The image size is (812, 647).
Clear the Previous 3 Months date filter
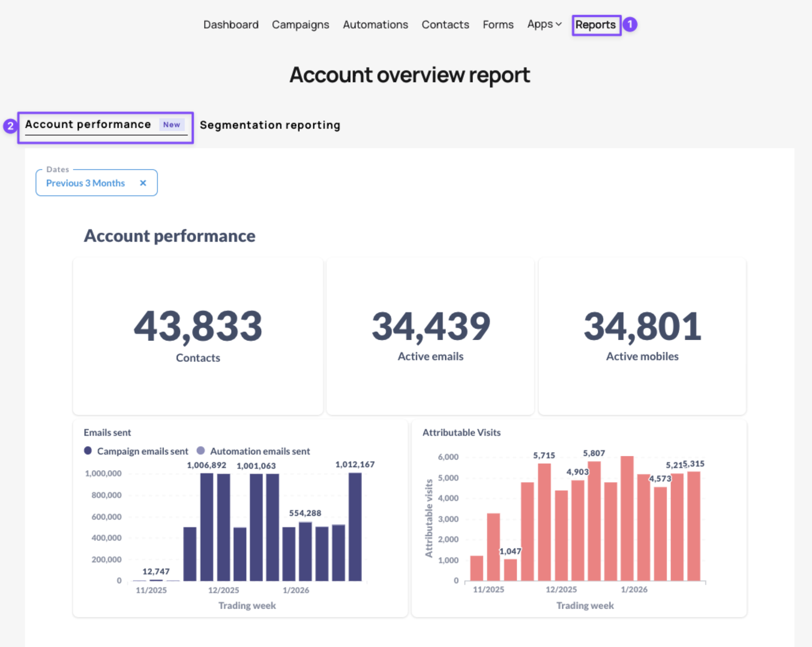[x=143, y=183]
